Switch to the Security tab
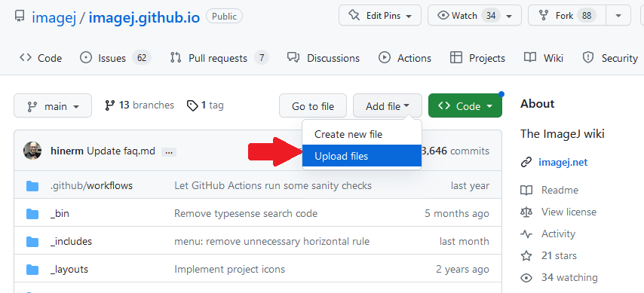Viewport: 644px width, 293px height. tap(610, 58)
